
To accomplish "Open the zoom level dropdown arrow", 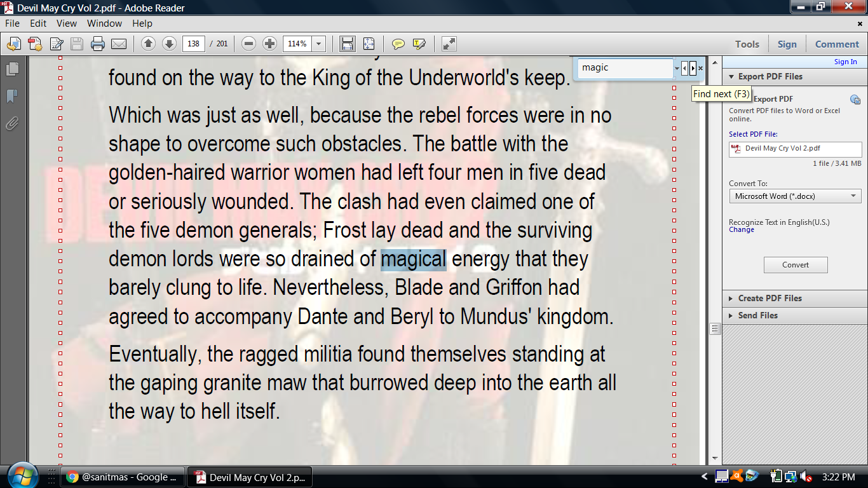I will coord(318,44).
